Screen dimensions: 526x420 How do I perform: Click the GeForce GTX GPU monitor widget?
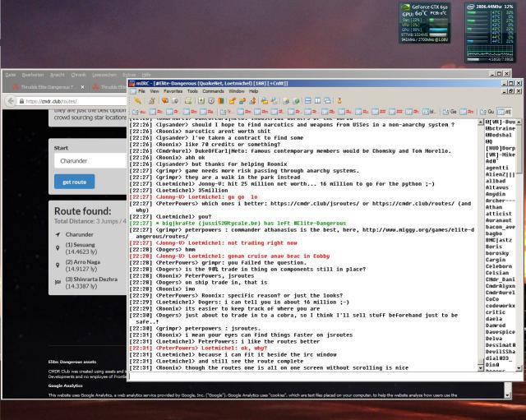424,23
